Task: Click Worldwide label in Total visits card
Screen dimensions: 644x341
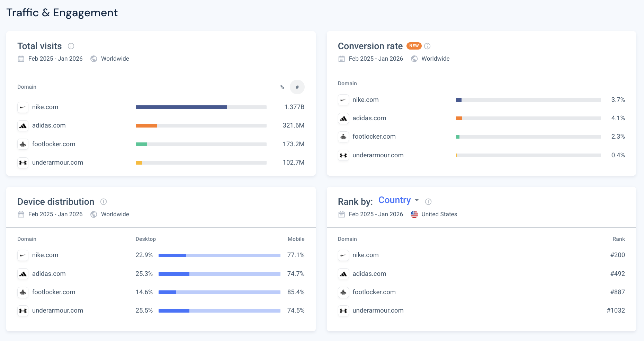Action: click(x=115, y=59)
